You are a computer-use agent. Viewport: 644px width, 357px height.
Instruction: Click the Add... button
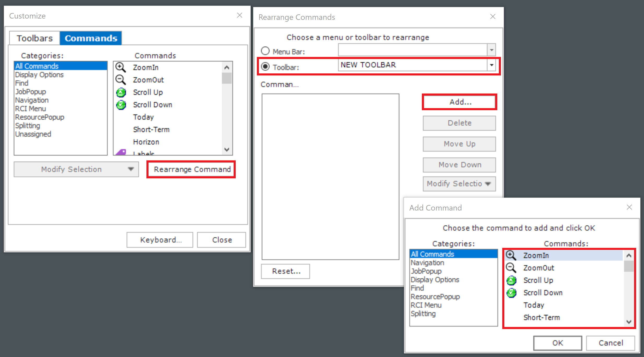point(459,102)
